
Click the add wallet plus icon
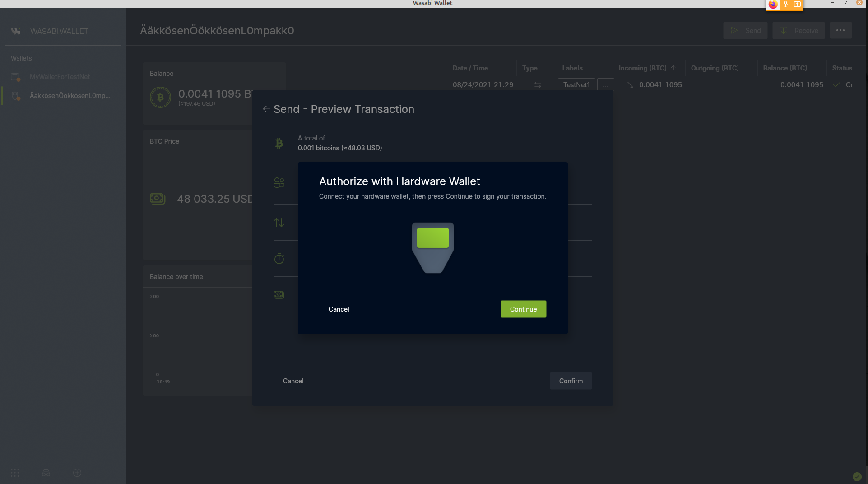click(x=77, y=472)
